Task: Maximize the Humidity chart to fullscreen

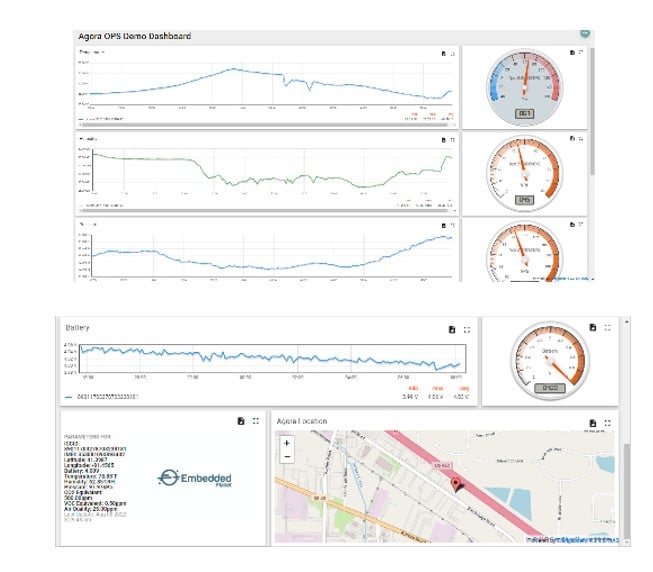Action: 453,140
